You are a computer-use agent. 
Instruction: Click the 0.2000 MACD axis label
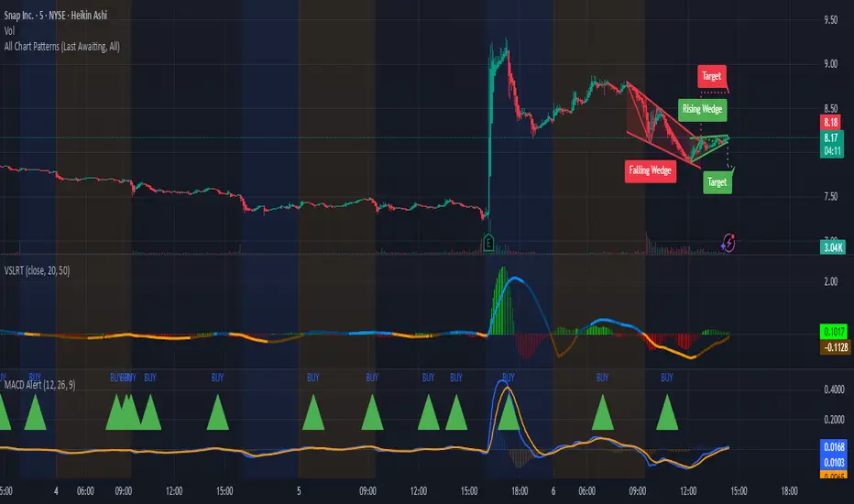click(x=834, y=420)
